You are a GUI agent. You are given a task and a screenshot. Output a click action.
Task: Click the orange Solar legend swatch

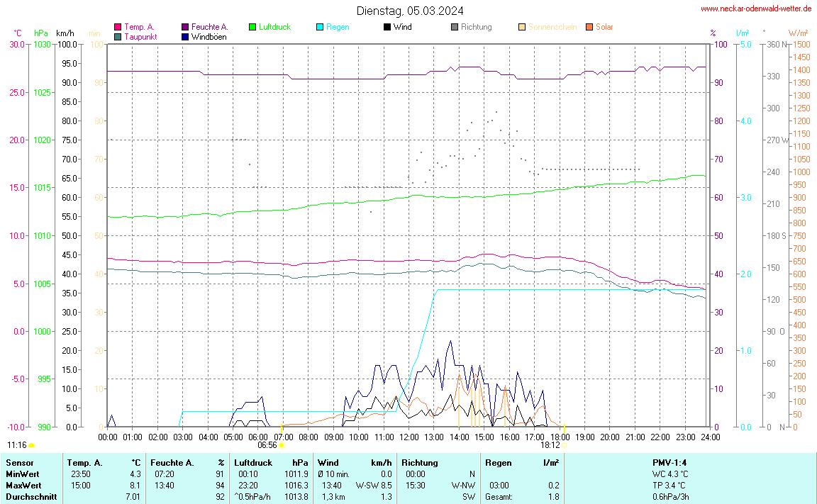(589, 27)
